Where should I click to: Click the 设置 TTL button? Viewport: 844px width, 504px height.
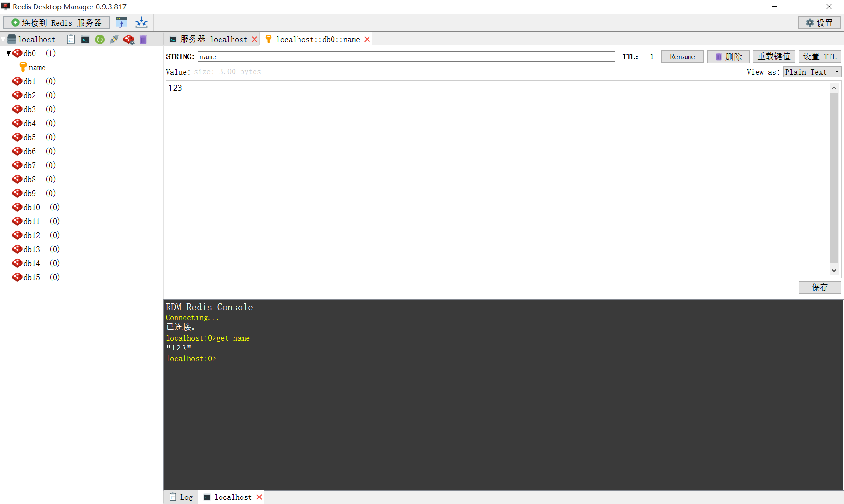pyautogui.click(x=820, y=56)
